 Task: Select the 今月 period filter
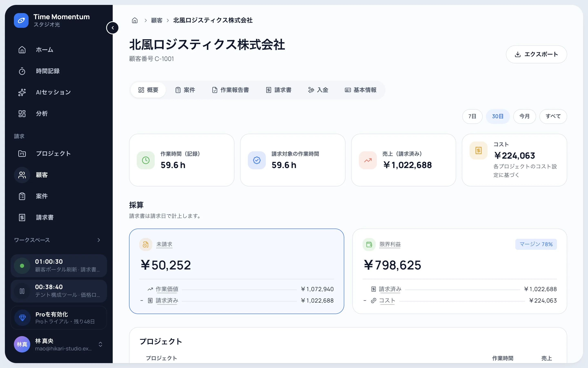click(x=524, y=116)
